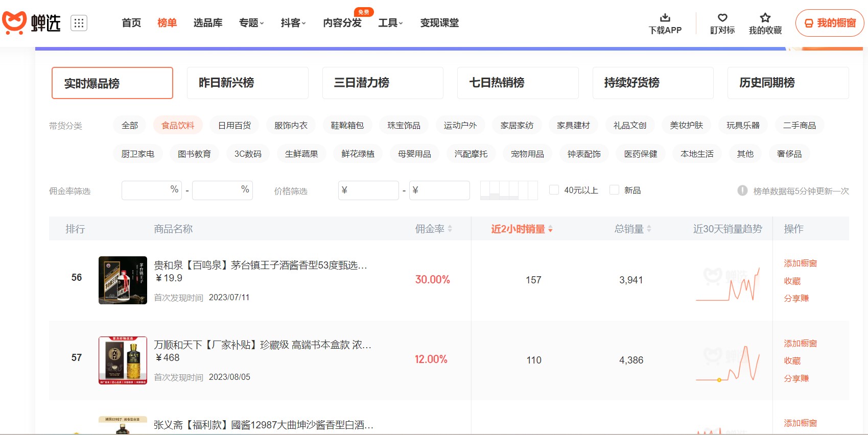This screenshot has height=435, width=868.
Task: Switch to 三日潜力榜 tab
Action: (x=383, y=83)
